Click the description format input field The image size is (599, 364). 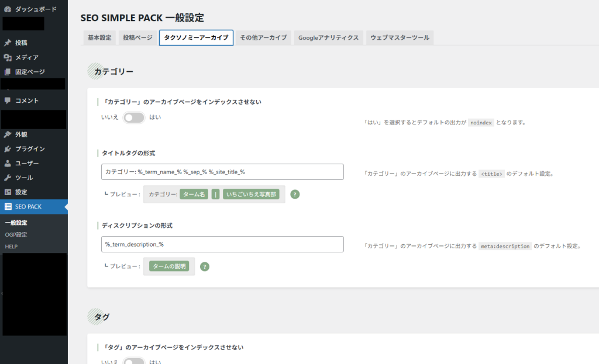point(222,244)
